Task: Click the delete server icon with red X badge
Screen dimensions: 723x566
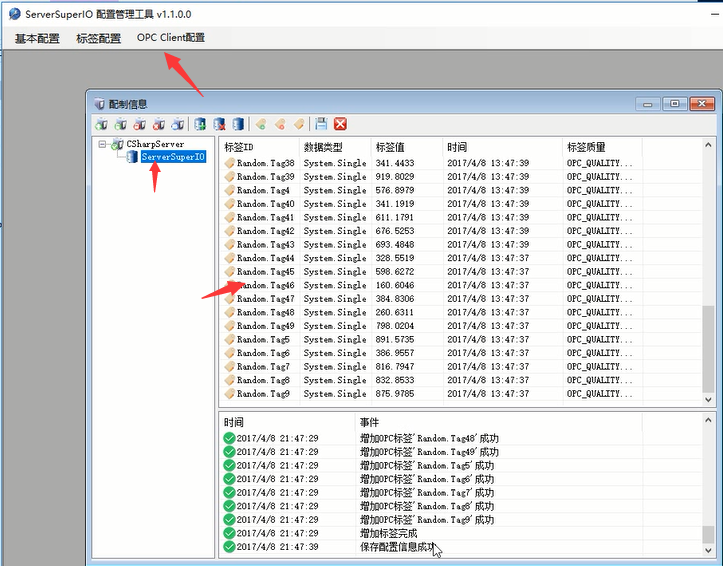Action: [x=159, y=124]
